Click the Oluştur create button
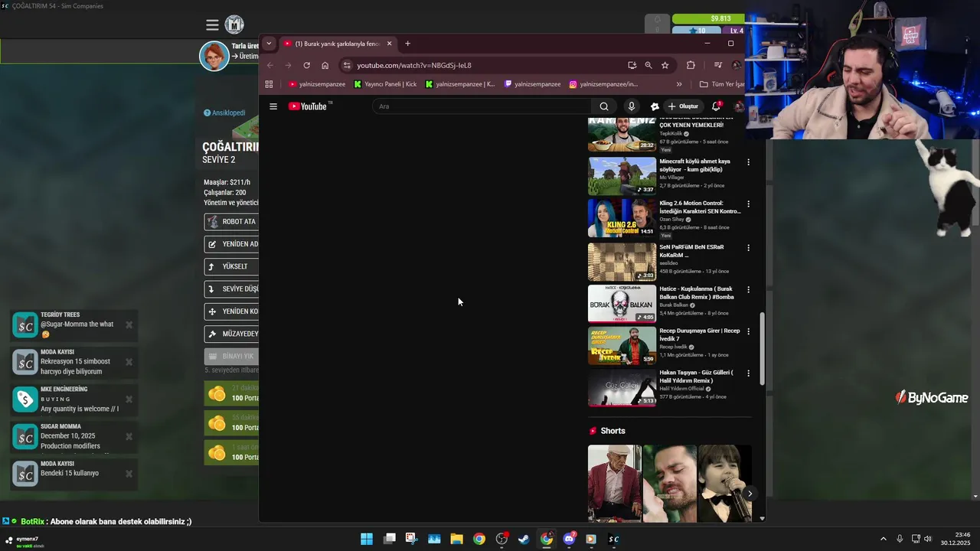The width and height of the screenshot is (980, 551). pos(683,106)
